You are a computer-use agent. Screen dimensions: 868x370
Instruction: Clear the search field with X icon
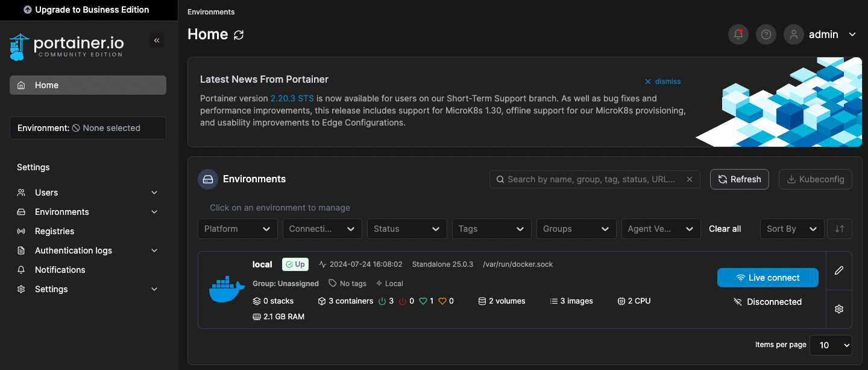(x=690, y=179)
